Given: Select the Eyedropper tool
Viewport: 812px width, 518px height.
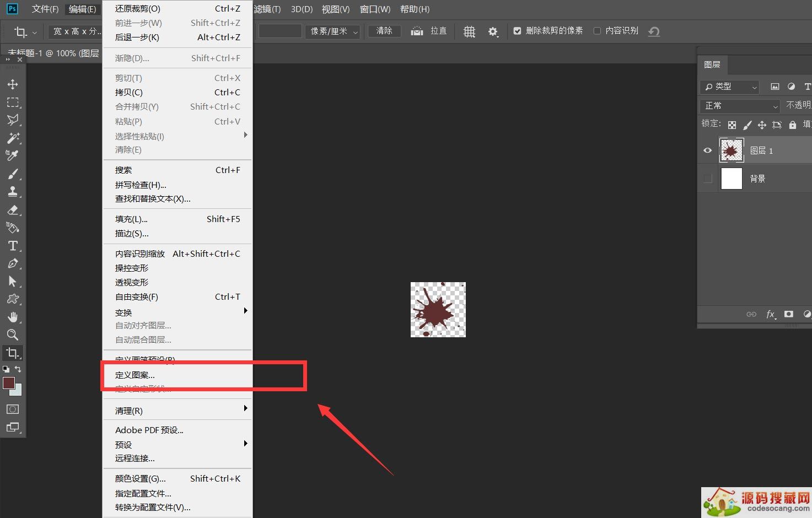Looking at the screenshot, I should 13,155.
